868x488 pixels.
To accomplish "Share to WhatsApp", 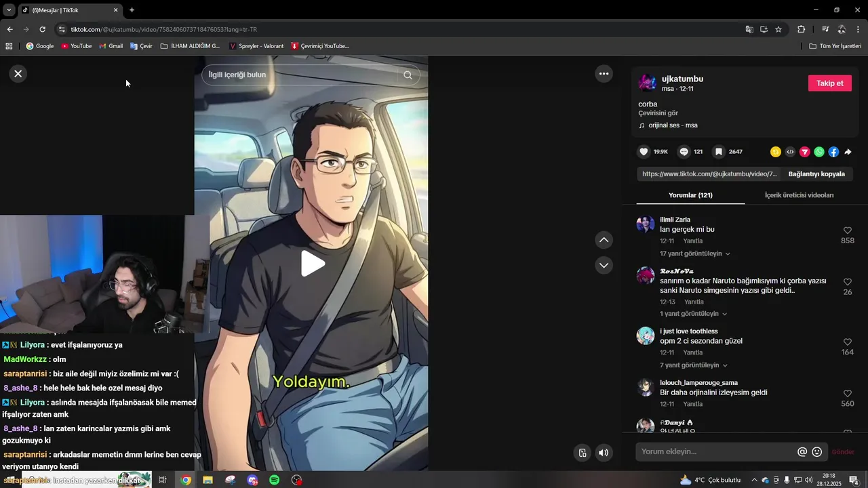I will tap(819, 152).
